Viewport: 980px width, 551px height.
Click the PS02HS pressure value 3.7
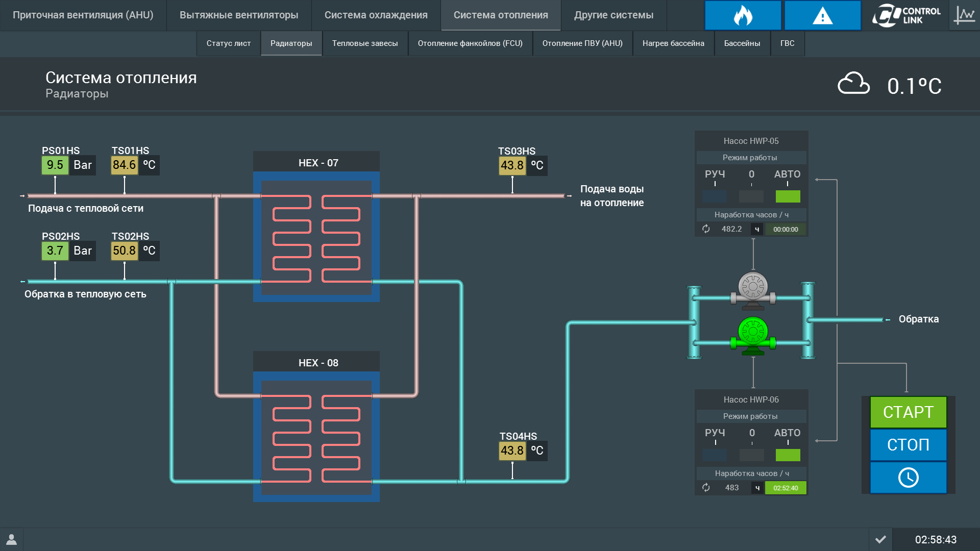[55, 251]
